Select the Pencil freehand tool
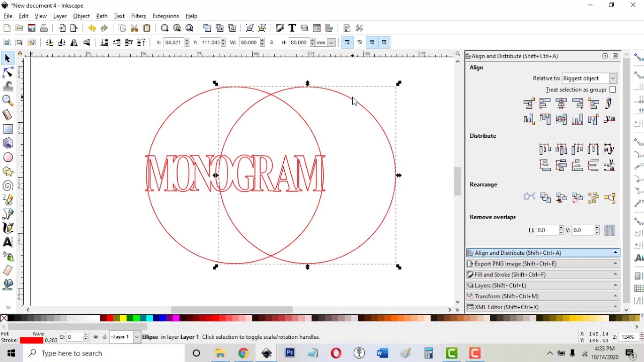This screenshot has width=644, height=362. pos(8,200)
